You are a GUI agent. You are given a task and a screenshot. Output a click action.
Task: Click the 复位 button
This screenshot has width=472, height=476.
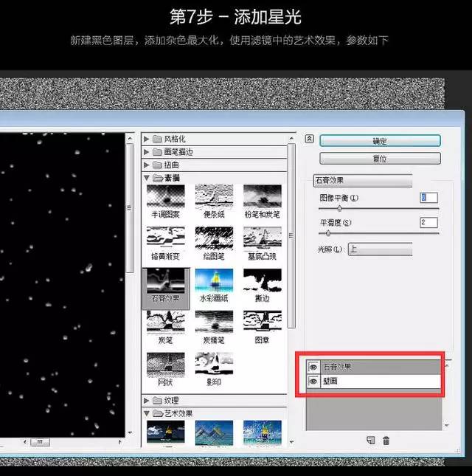pyautogui.click(x=380, y=159)
